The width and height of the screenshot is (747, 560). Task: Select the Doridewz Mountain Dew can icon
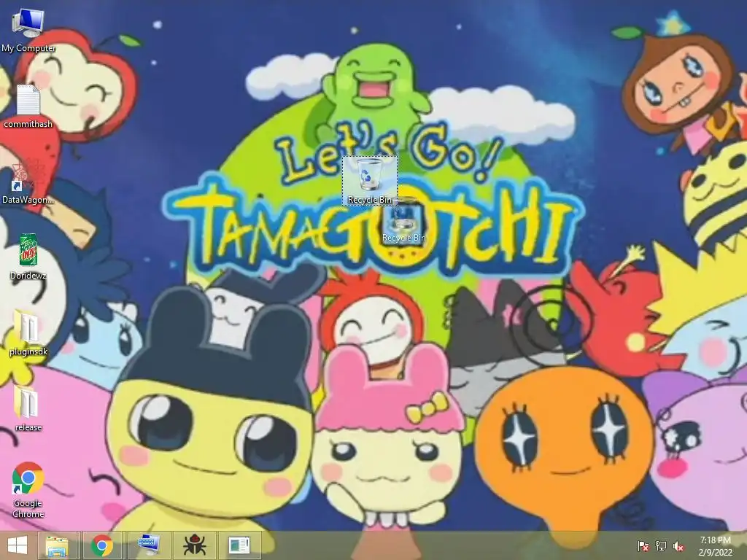(x=28, y=256)
